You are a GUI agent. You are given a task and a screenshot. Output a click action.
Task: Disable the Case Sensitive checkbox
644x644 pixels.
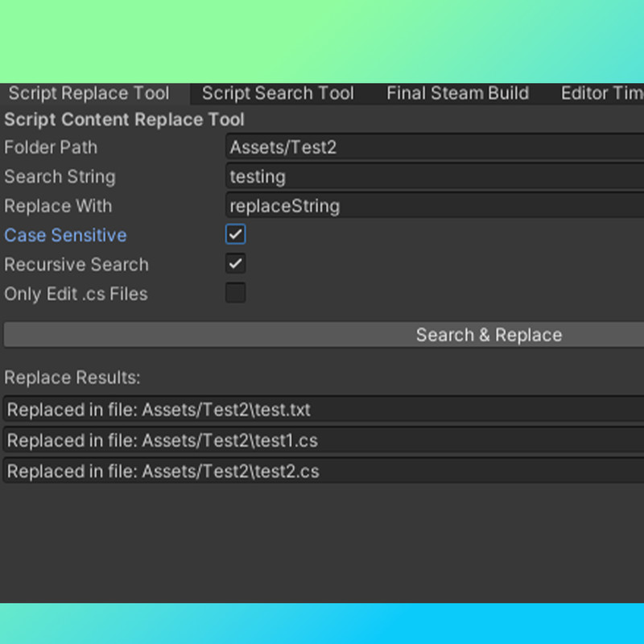tap(236, 234)
